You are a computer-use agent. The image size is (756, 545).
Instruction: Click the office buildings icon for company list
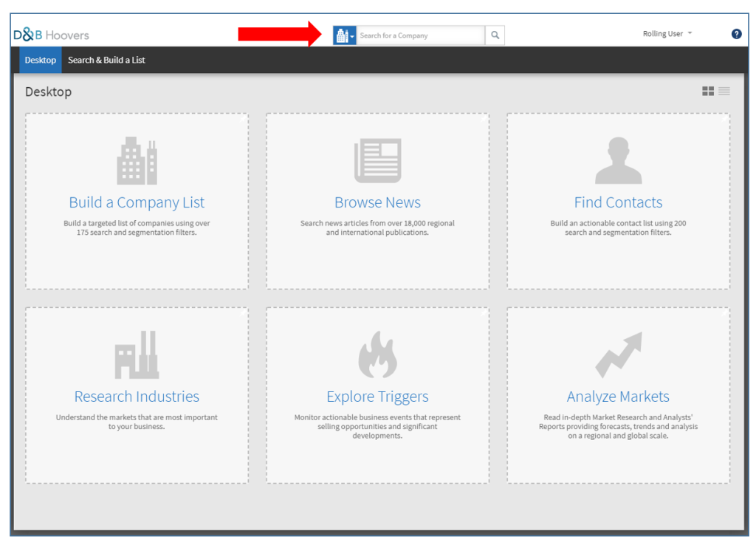point(137,160)
